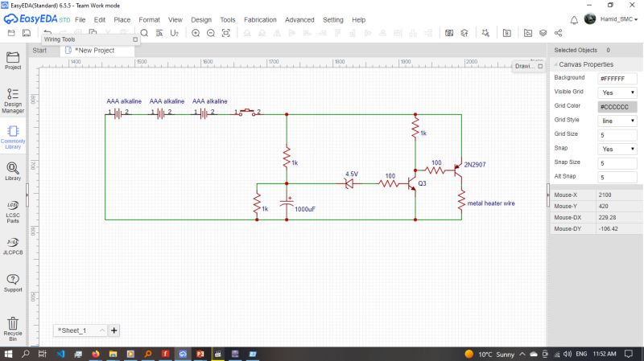Open the Project panel in left sidebar

point(13,60)
